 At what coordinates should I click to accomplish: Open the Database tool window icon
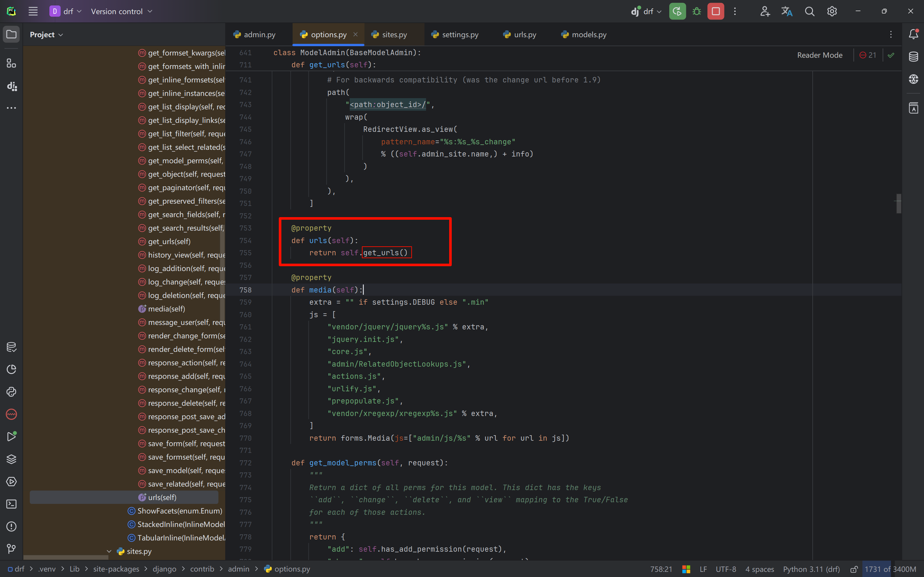913,57
